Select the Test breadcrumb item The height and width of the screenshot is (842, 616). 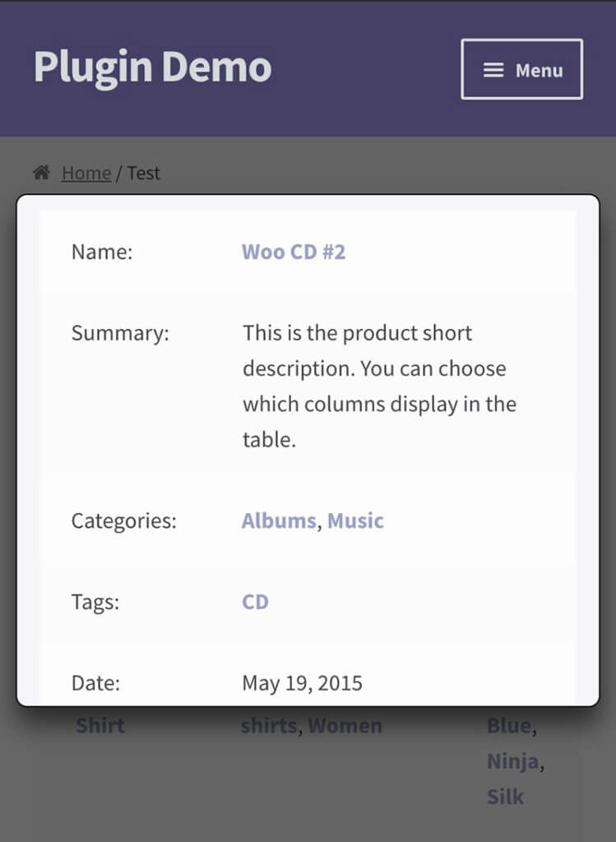pos(145,173)
